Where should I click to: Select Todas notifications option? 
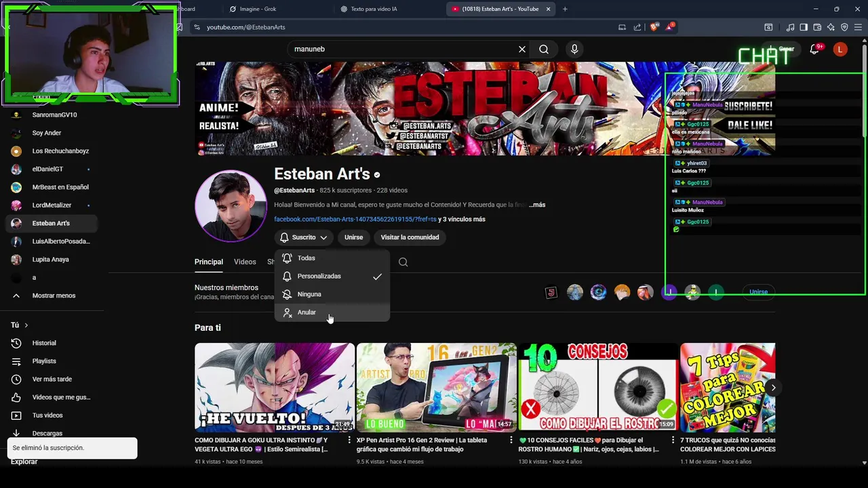tap(332, 258)
